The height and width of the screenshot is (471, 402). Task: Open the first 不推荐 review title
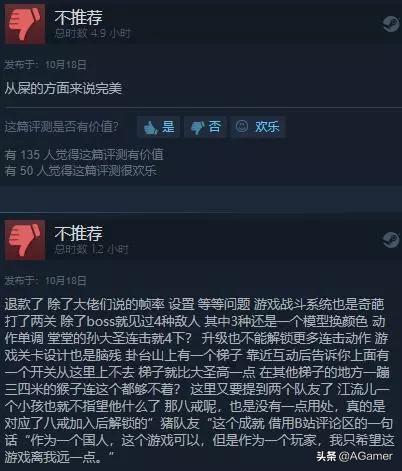(x=78, y=18)
